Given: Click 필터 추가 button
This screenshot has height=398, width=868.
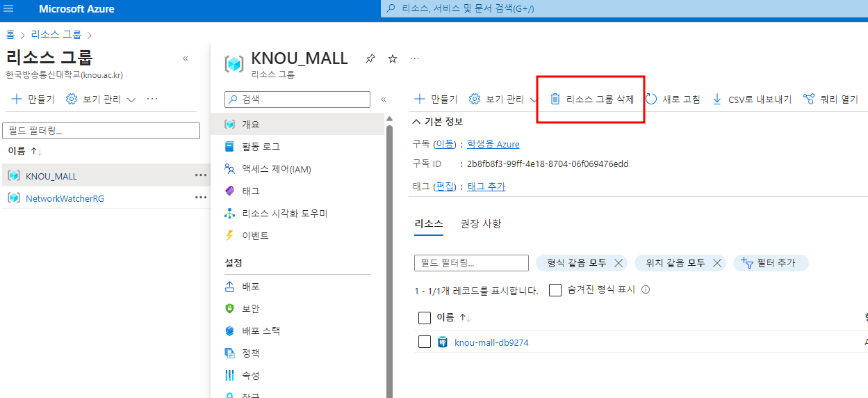Looking at the screenshot, I should point(771,263).
